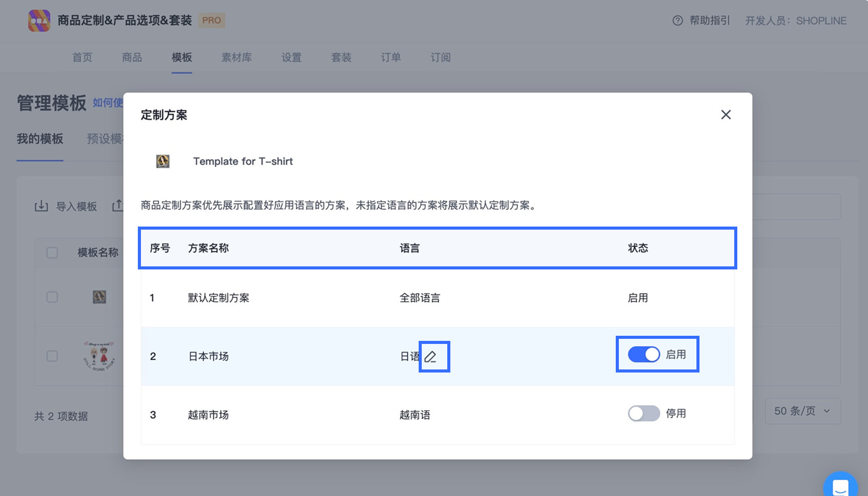
Task: Click the Template for T-shirt thumbnail icon
Action: (163, 161)
